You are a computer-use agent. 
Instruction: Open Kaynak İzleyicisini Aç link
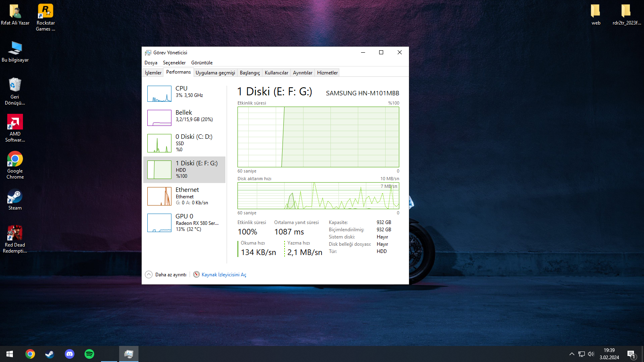pyautogui.click(x=224, y=275)
